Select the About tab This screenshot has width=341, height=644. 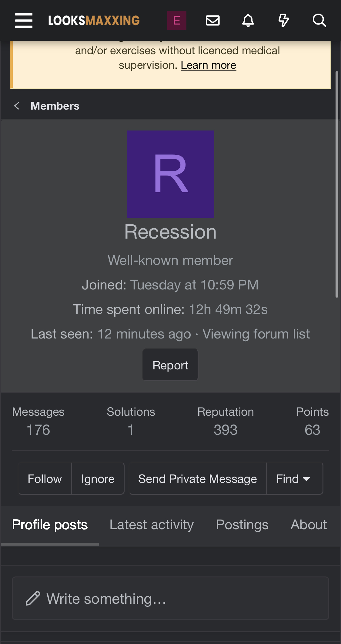pos(309,525)
